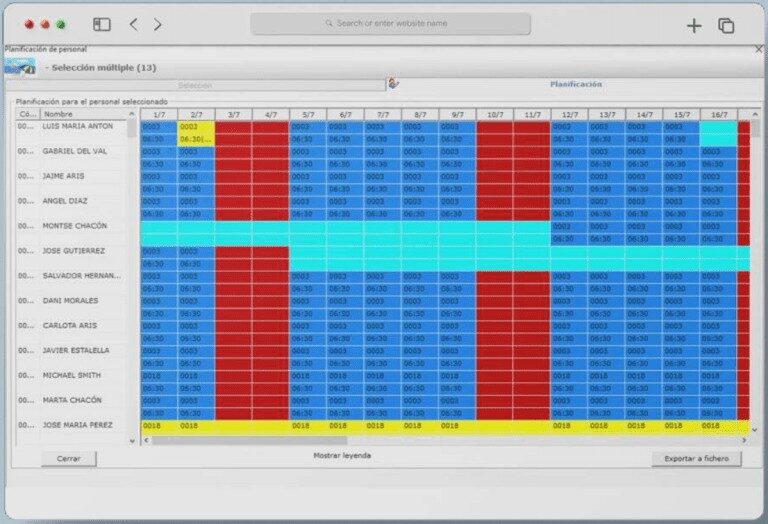Go forward with the browser forward arrow
This screenshot has height=524, width=768.
[x=158, y=25]
